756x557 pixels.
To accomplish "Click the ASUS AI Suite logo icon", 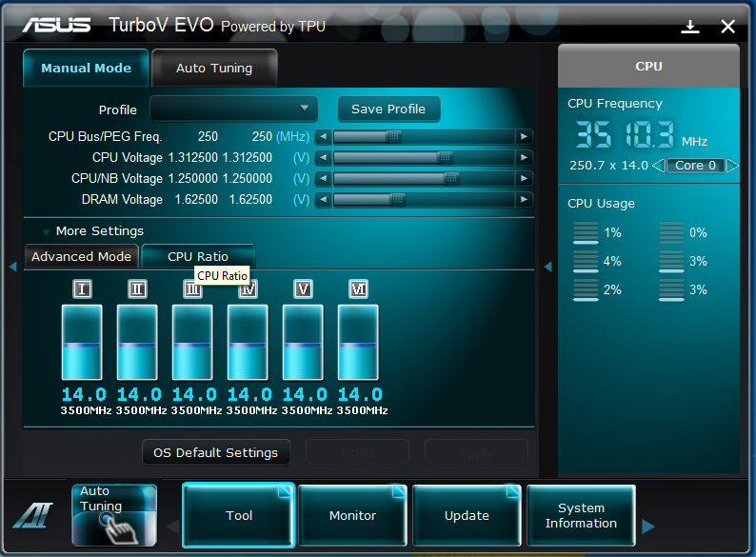I will click(x=33, y=515).
